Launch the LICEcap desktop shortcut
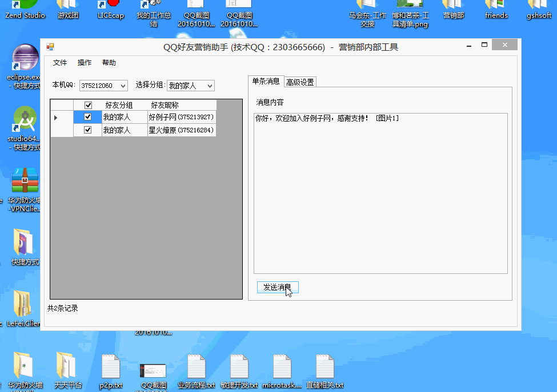The height and width of the screenshot is (392, 557). tap(110, 10)
